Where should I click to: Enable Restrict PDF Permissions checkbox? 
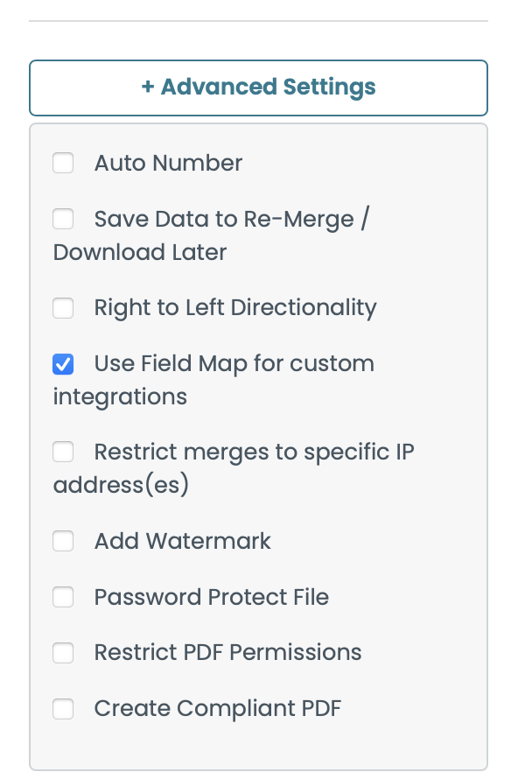tap(63, 653)
